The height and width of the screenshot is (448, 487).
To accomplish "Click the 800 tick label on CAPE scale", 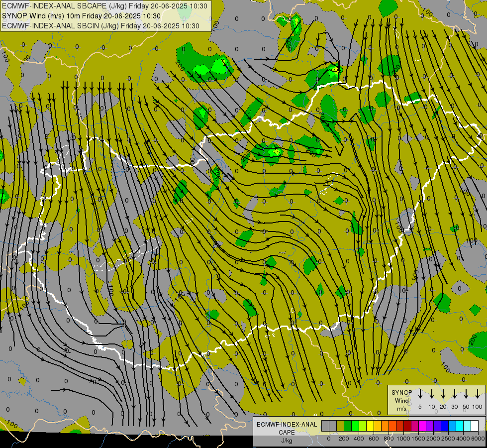I will (x=389, y=439).
